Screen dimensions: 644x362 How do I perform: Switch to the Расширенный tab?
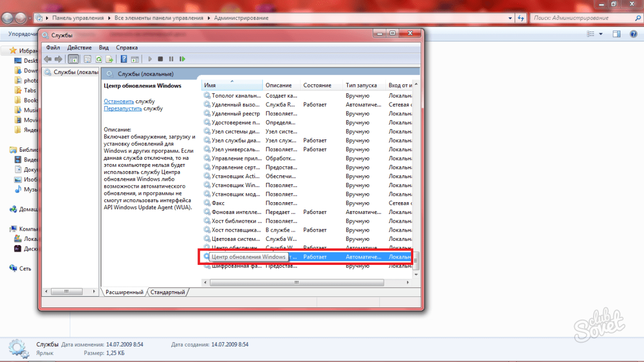pos(123,292)
